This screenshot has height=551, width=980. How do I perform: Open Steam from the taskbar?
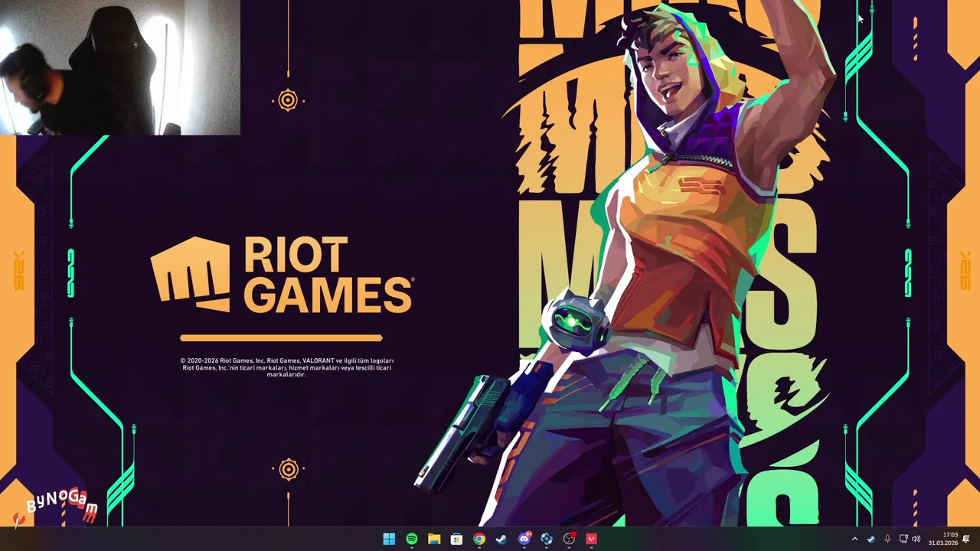pos(501,539)
